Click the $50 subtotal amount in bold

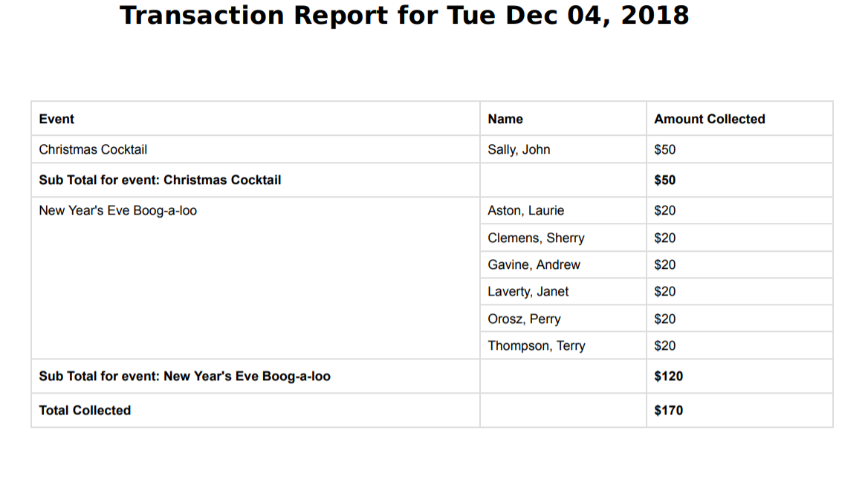click(664, 180)
